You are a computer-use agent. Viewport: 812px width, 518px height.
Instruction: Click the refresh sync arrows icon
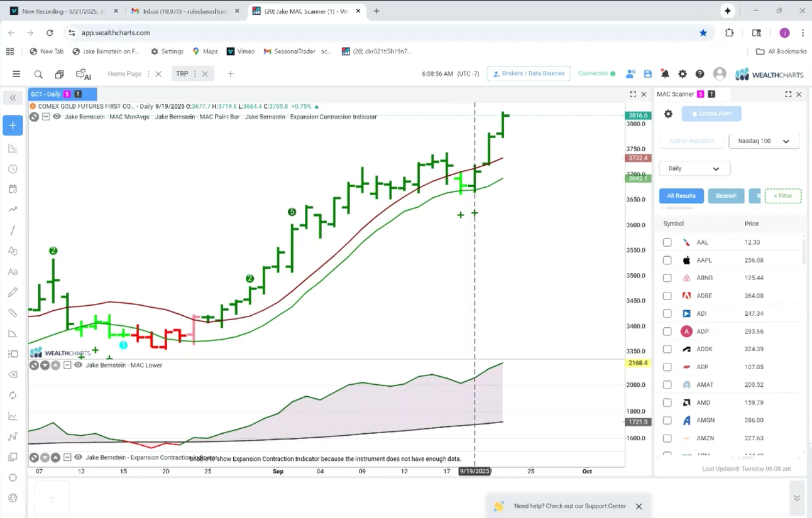pos(13,395)
